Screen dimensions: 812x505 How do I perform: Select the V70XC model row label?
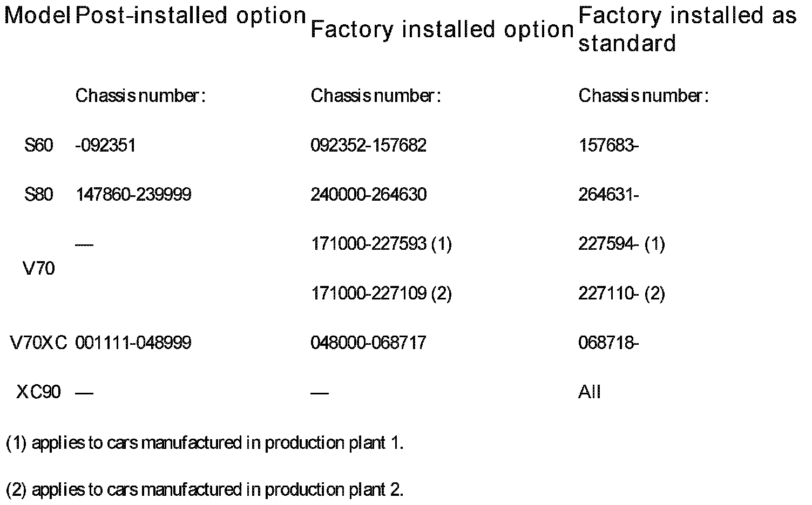[x=39, y=343]
